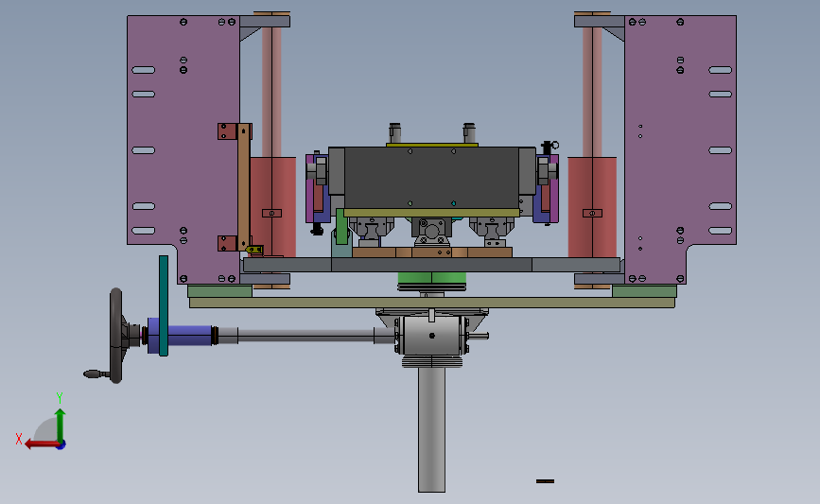Image resolution: width=820 pixels, height=504 pixels.
Task: Click the green spacer under the table
Action: point(431,278)
